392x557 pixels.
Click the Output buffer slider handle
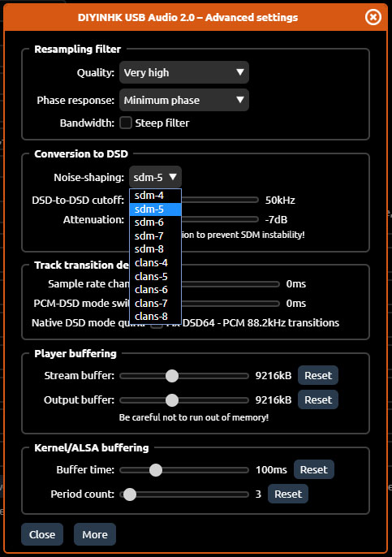click(172, 400)
